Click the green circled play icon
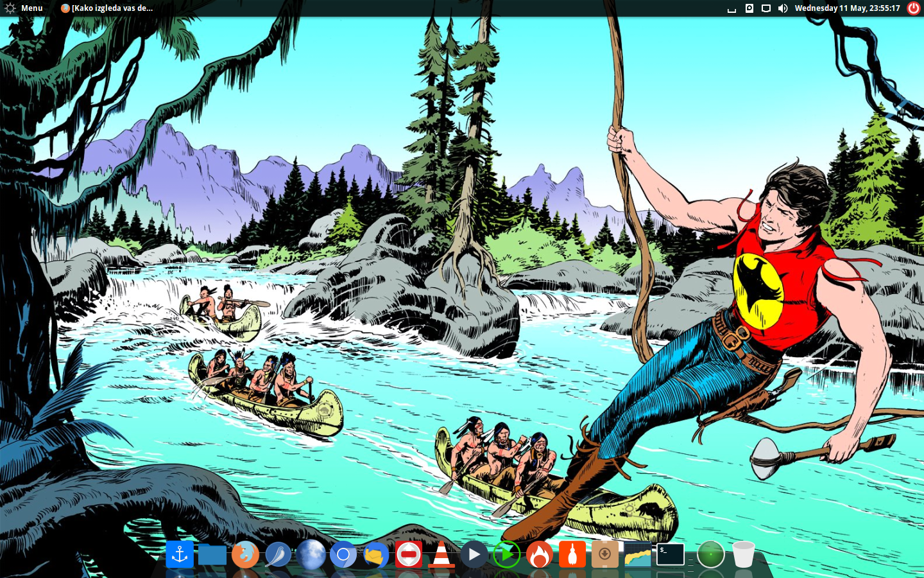This screenshot has height=578, width=924. [x=507, y=555]
